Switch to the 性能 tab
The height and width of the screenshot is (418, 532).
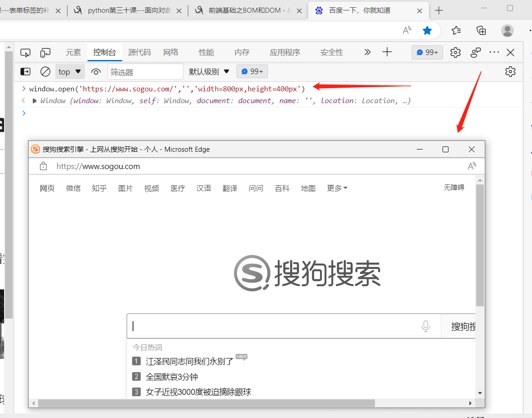[x=206, y=52]
